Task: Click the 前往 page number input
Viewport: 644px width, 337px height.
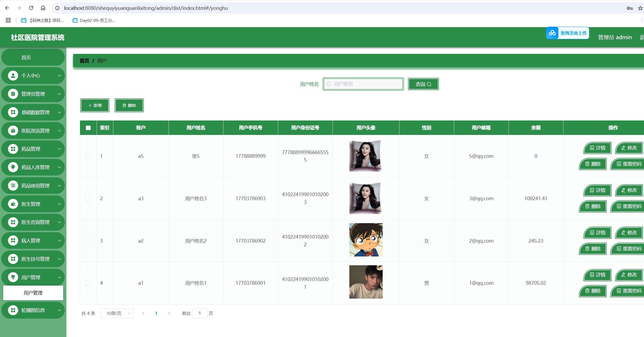Action: pyautogui.click(x=199, y=313)
